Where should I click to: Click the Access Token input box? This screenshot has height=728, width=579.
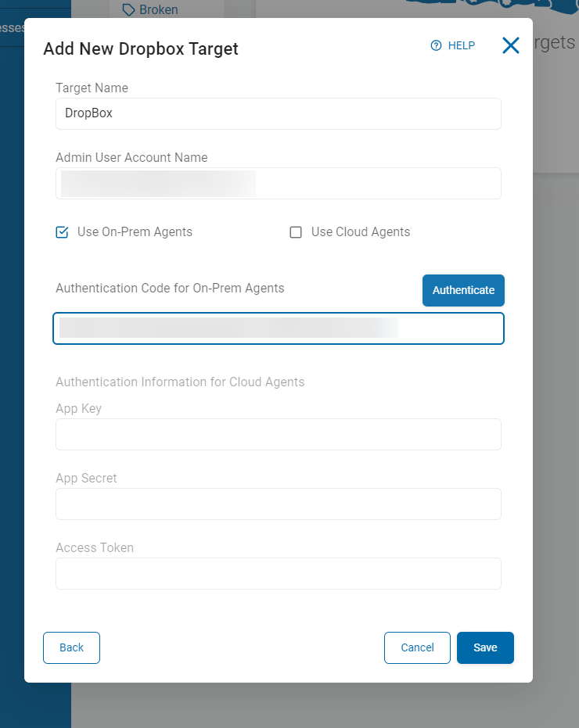click(278, 573)
